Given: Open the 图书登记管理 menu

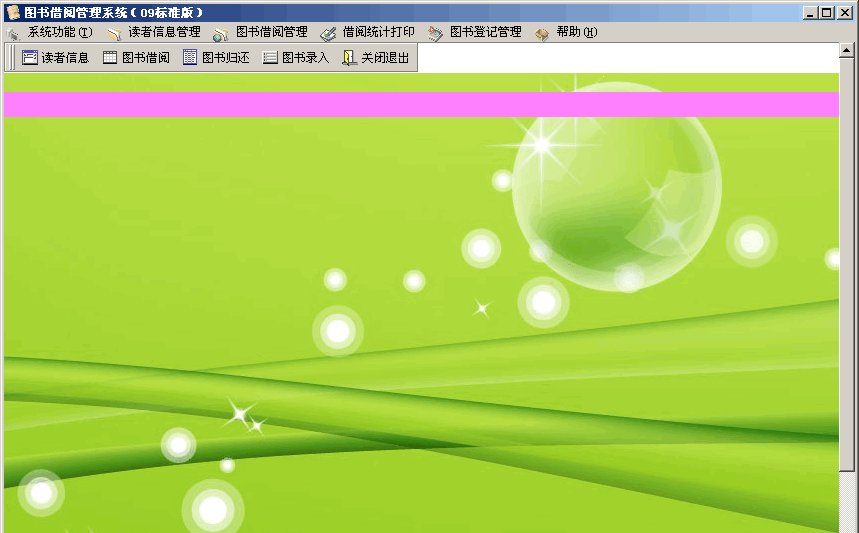Looking at the screenshot, I should (x=486, y=32).
